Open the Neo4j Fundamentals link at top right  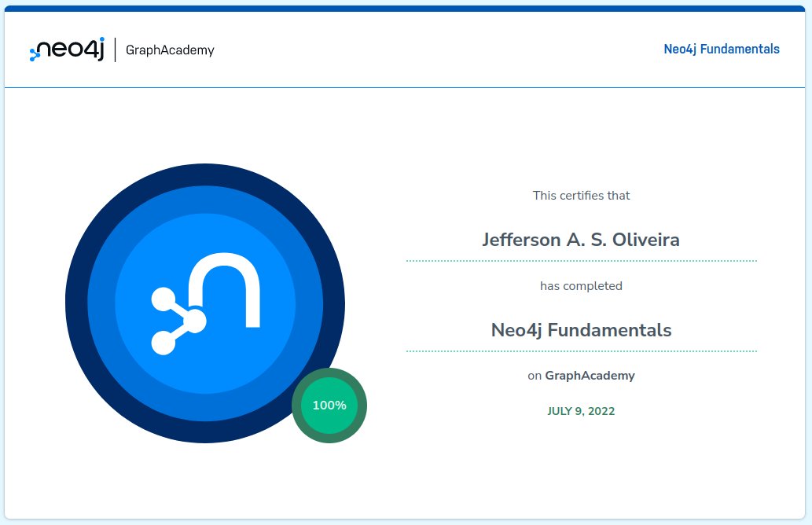(x=722, y=50)
